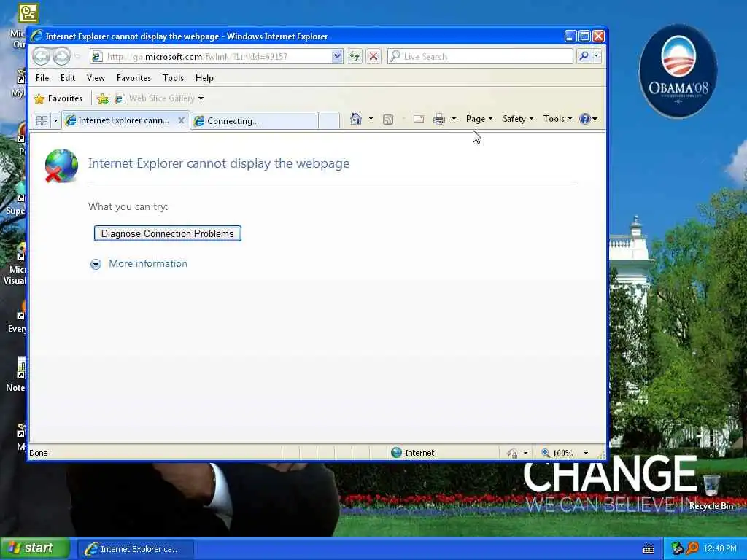Click the 12:48 PM system clock

pyautogui.click(x=720, y=549)
